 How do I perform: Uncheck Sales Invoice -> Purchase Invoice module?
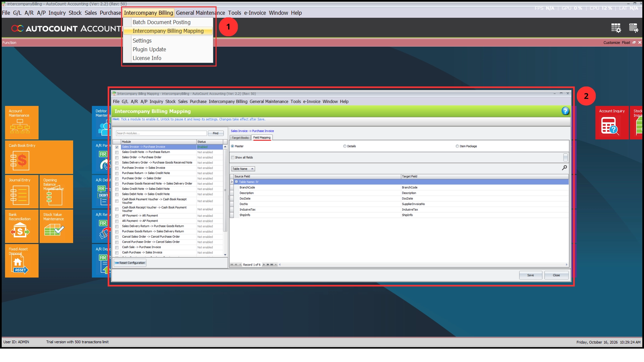tap(117, 147)
